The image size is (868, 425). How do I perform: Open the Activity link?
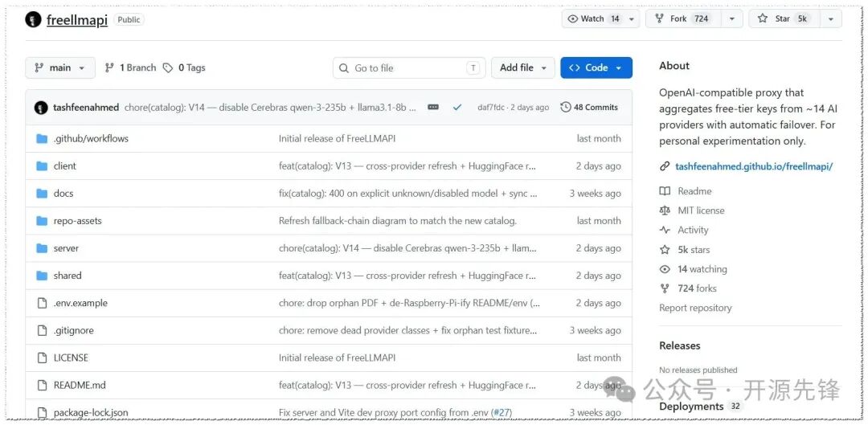click(693, 230)
